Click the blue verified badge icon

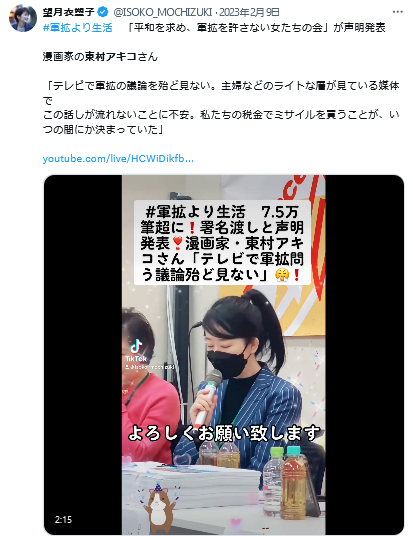[103, 12]
